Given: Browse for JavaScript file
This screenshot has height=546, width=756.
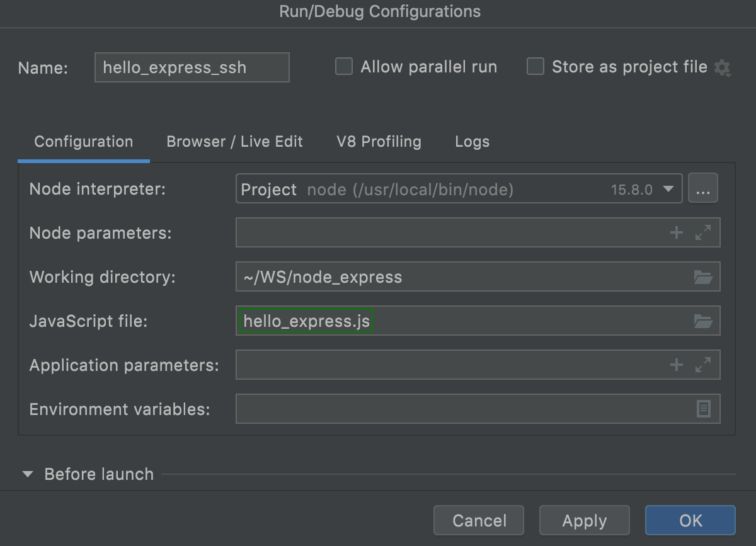Looking at the screenshot, I should 703,321.
